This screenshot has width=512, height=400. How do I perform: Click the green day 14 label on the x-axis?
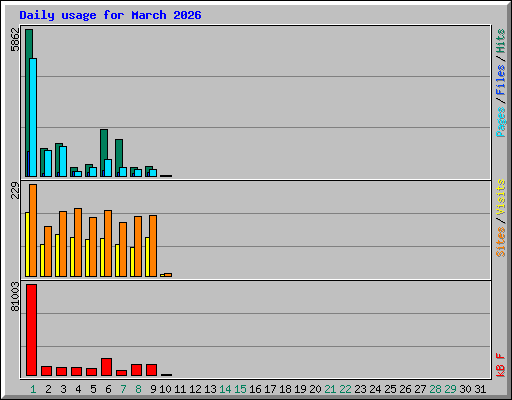225,389
